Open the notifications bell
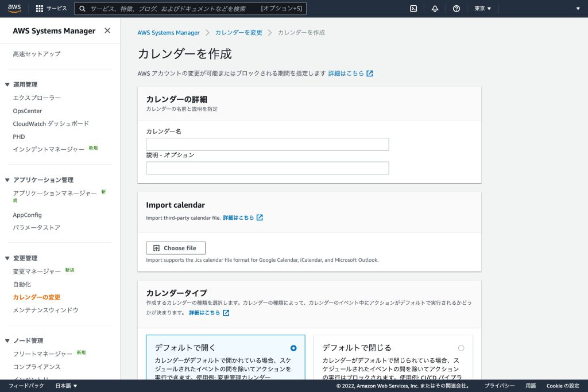 click(x=435, y=8)
